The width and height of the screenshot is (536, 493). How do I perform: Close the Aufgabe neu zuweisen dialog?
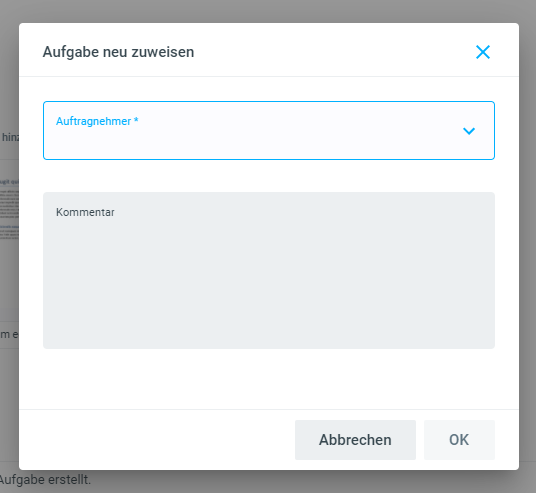click(x=483, y=52)
